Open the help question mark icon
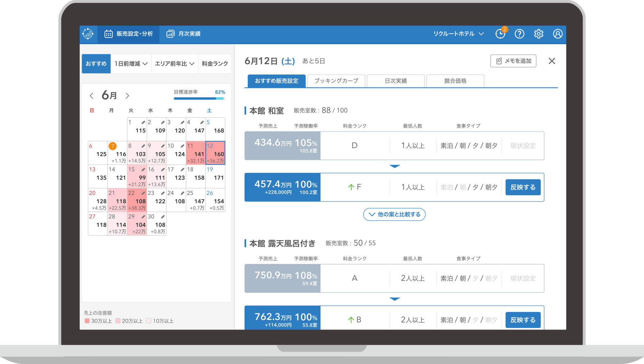The image size is (644, 364). pyautogui.click(x=519, y=34)
